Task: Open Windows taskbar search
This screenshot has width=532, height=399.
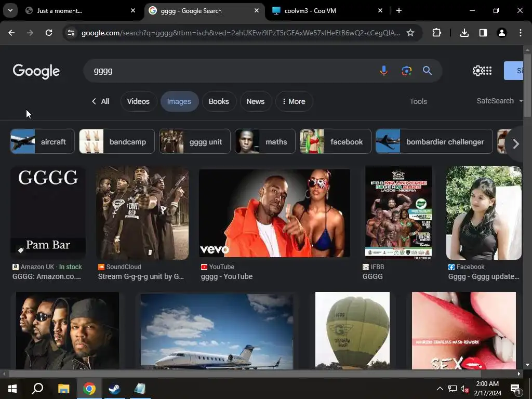Action: click(37, 389)
